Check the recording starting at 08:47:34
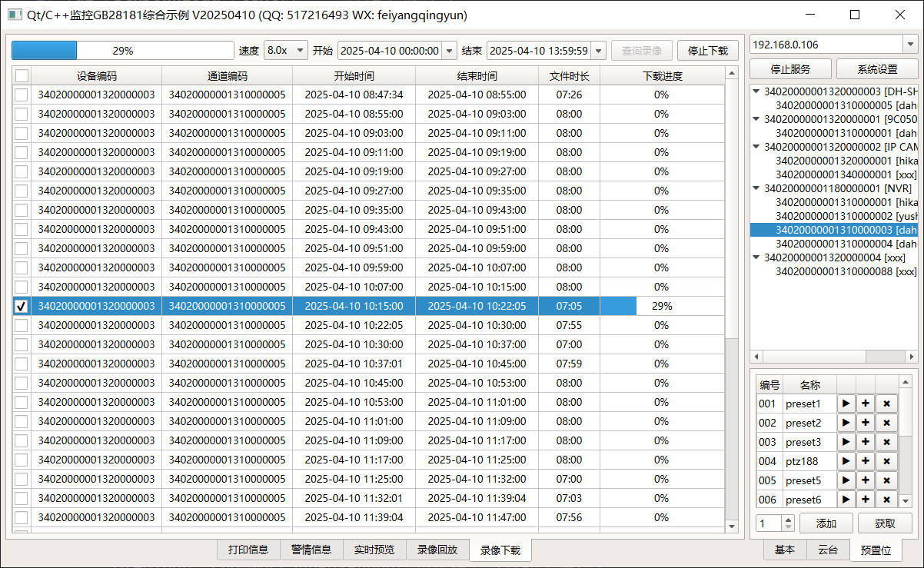Image resolution: width=924 pixels, height=568 pixels. click(22, 95)
